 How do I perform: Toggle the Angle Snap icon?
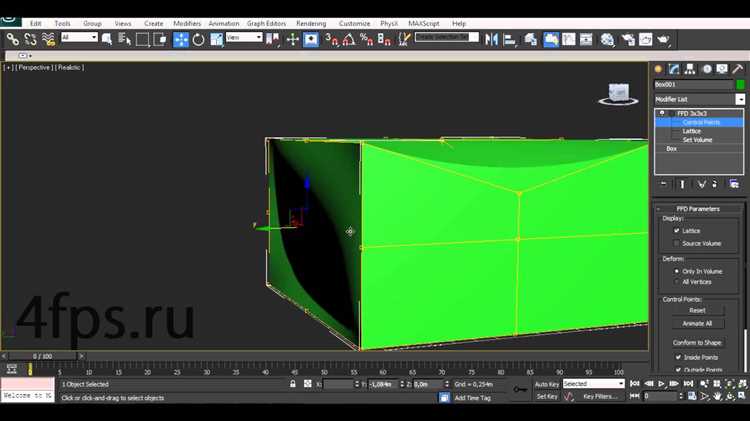coord(349,39)
